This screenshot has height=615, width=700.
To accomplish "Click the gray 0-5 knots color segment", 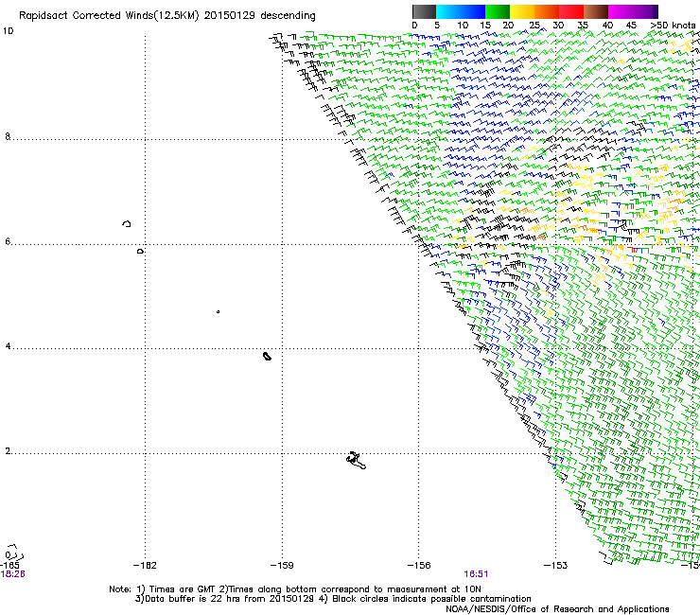I will (x=424, y=11).
